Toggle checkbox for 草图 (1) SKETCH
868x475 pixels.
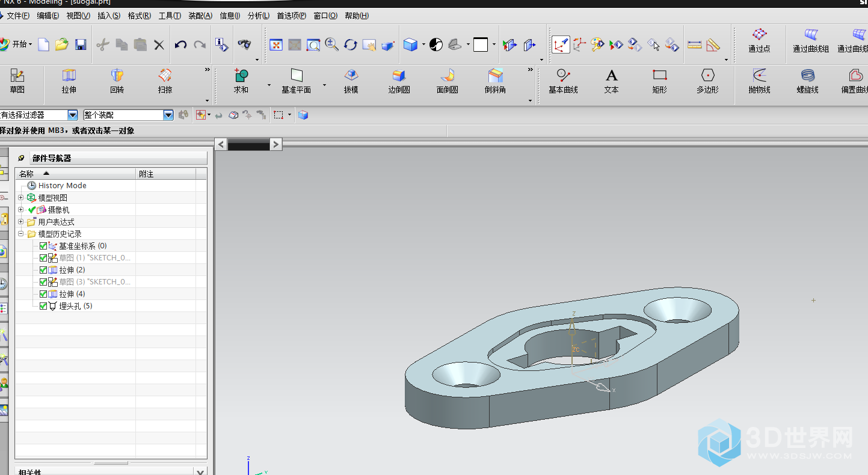(x=43, y=258)
